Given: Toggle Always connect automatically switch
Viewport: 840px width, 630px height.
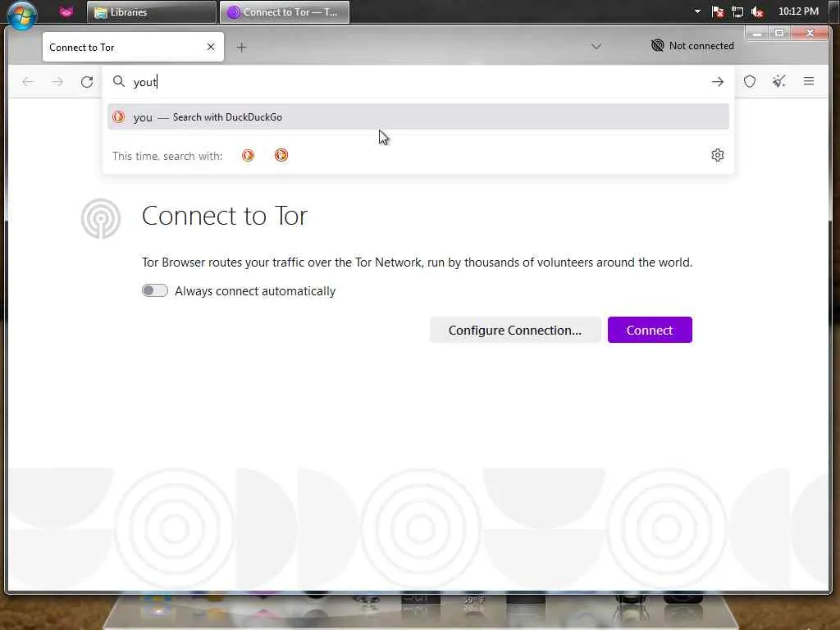Looking at the screenshot, I should coord(155,290).
